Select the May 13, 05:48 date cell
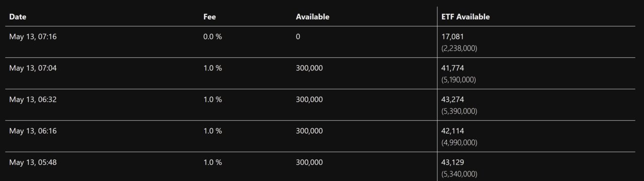Image resolution: width=644 pixels, height=181 pixels. (33, 162)
